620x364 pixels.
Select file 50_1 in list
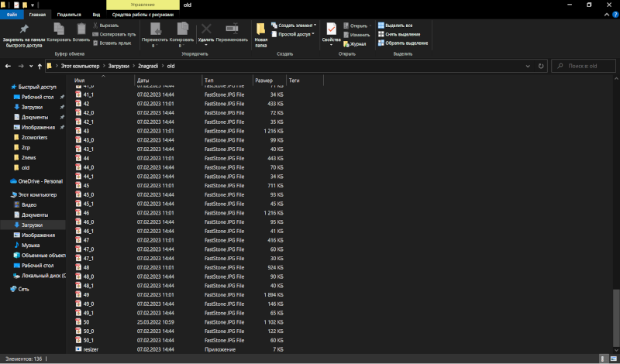coord(88,340)
